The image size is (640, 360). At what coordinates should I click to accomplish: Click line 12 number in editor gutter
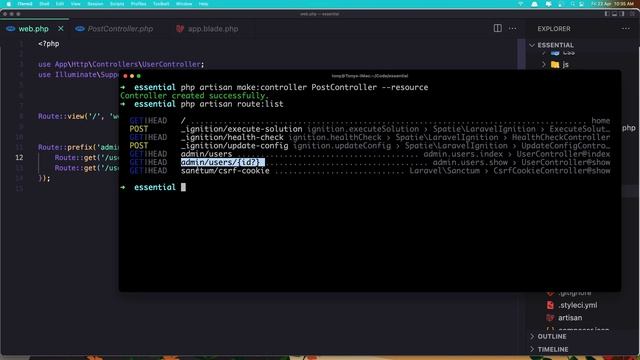[19, 158]
